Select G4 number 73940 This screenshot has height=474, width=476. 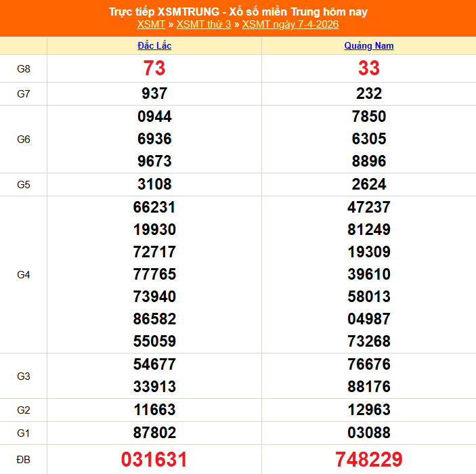154,297
